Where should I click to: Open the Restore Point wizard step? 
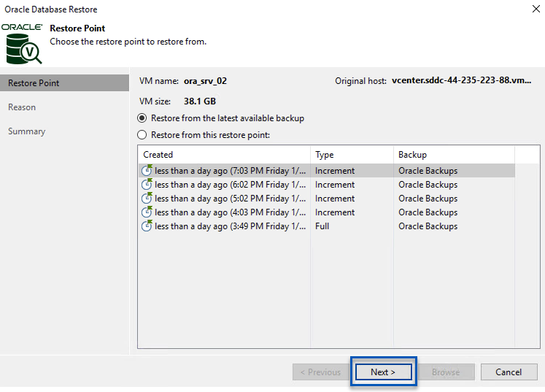click(x=34, y=83)
